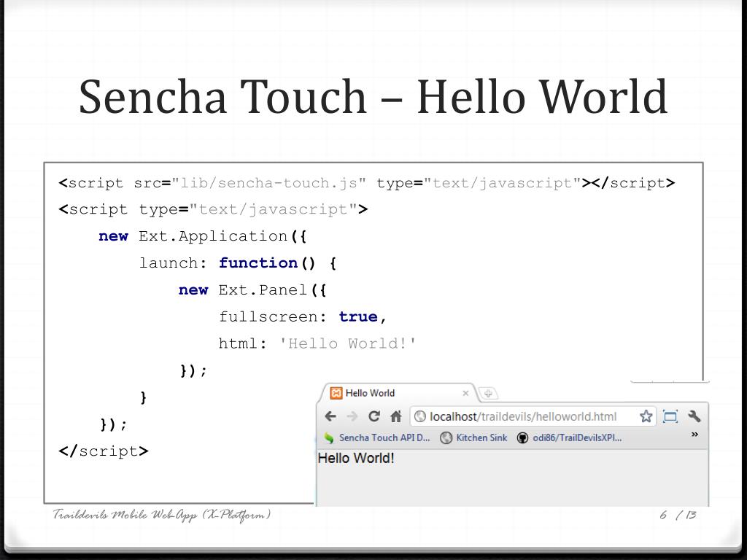Open the wrench settings menu
This screenshot has width=747, height=560.
tap(694, 416)
